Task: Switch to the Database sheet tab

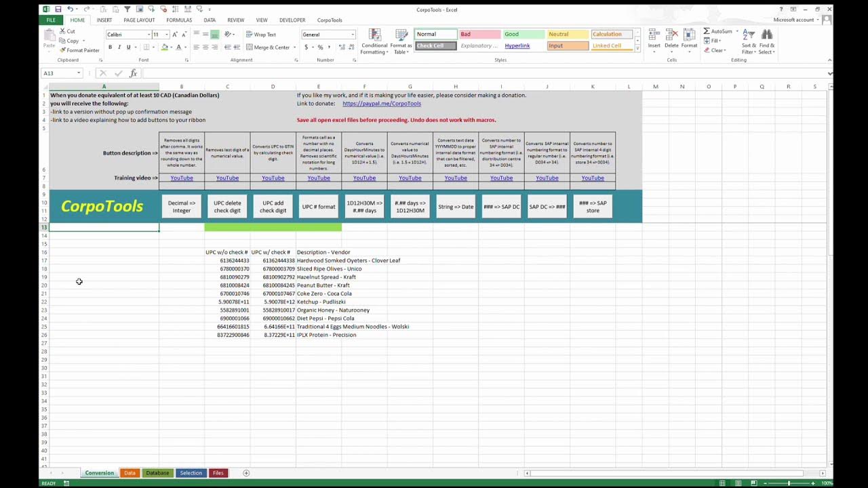Action: point(157,473)
